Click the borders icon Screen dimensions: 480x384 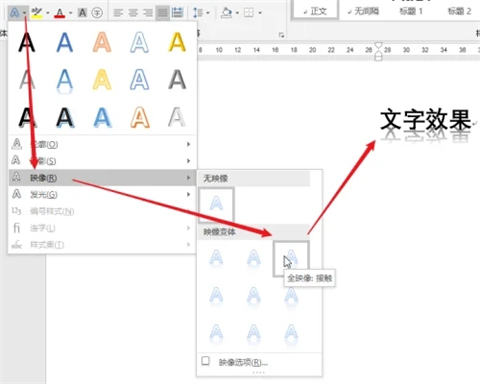249,13
